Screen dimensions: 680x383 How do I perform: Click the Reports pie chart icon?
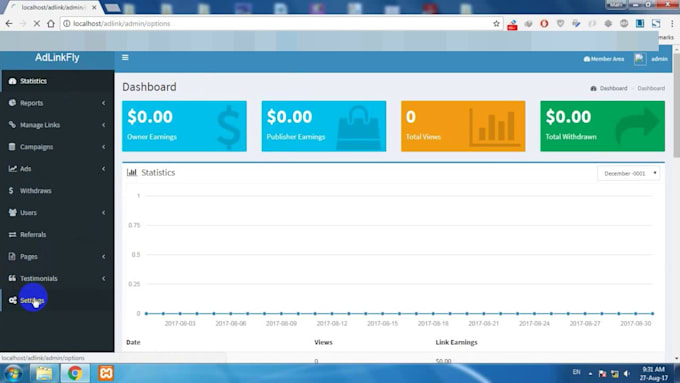point(12,103)
